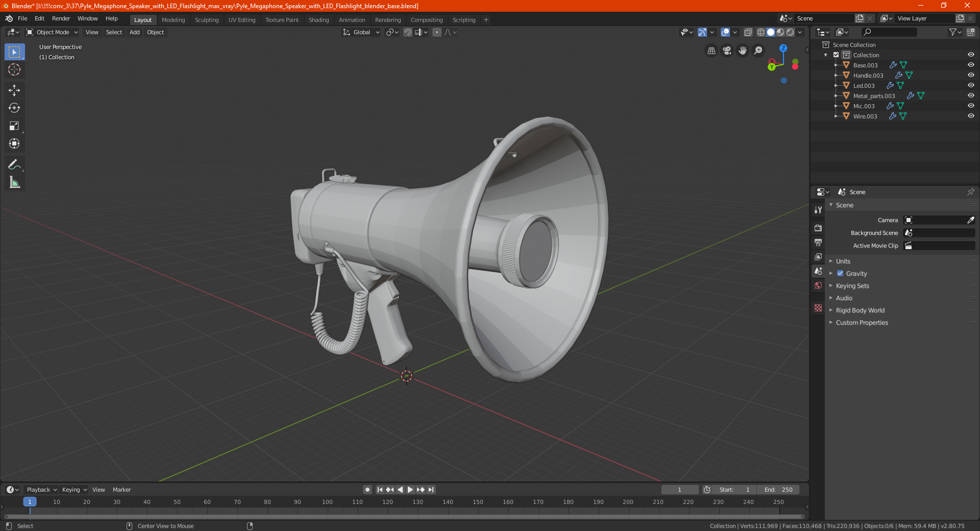Image resolution: width=980 pixels, height=531 pixels.
Task: Open the Global transform orientation dropdown
Action: coord(361,32)
